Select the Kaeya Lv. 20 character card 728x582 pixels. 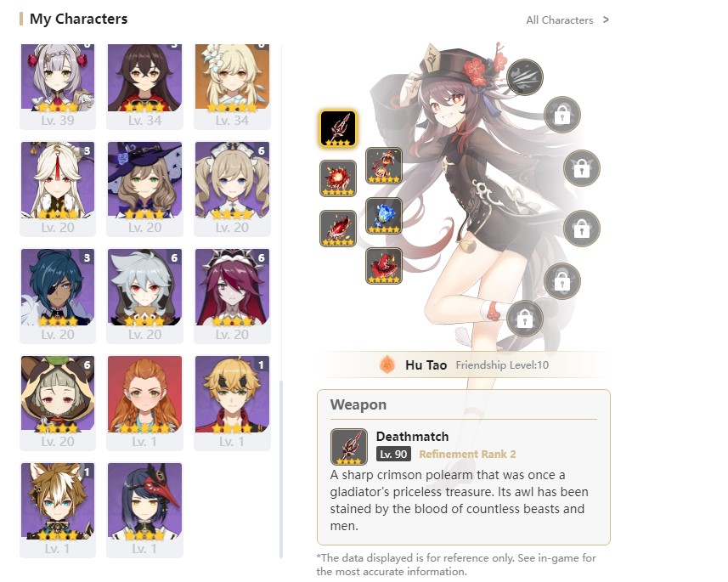[58, 297]
